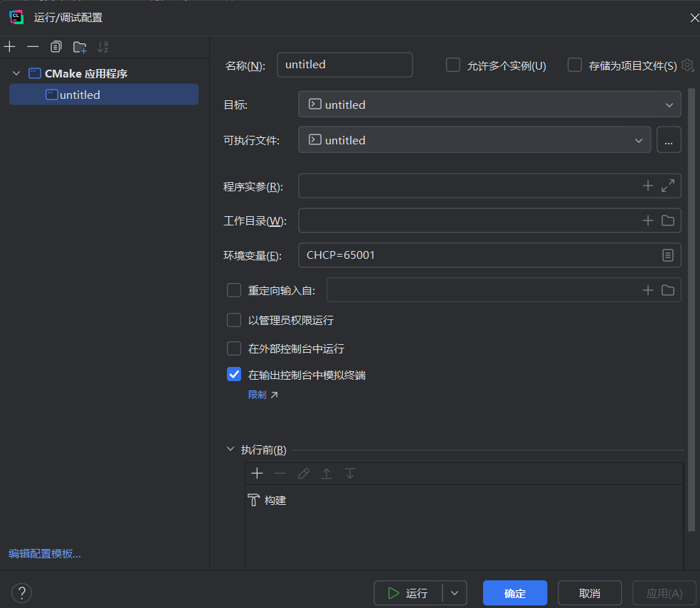Move the 构建 step down
The image size is (700, 608).
pyautogui.click(x=349, y=473)
